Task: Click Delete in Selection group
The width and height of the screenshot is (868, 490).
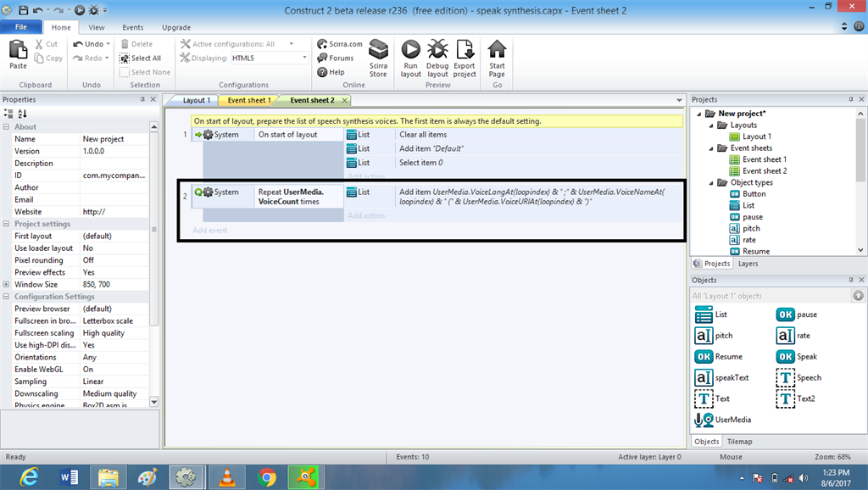Action: tap(136, 44)
